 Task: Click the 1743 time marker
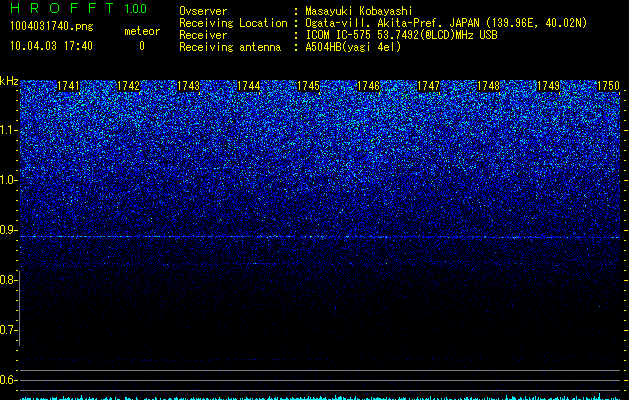[x=189, y=86]
